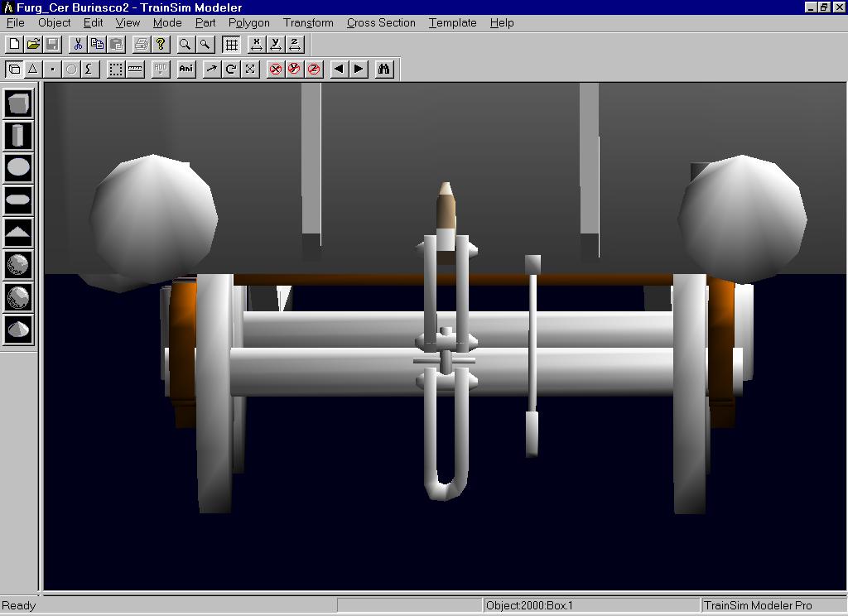Click the help question mark icon

tap(161, 44)
